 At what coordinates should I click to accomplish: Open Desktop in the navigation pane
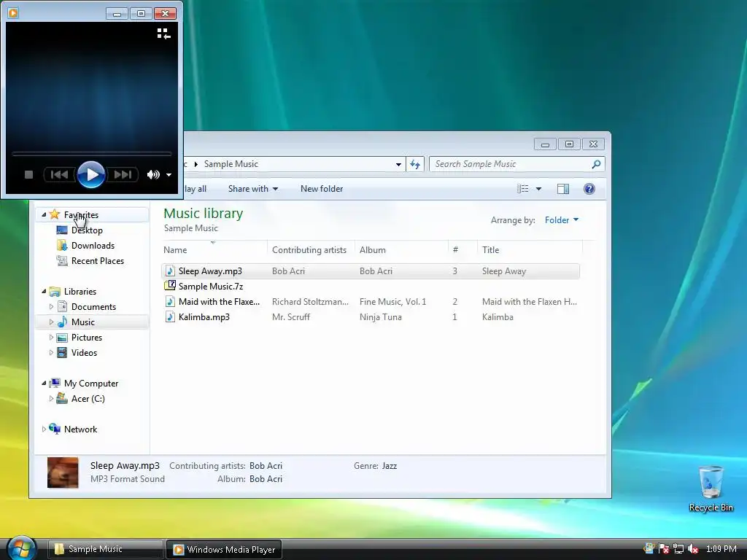point(87,230)
